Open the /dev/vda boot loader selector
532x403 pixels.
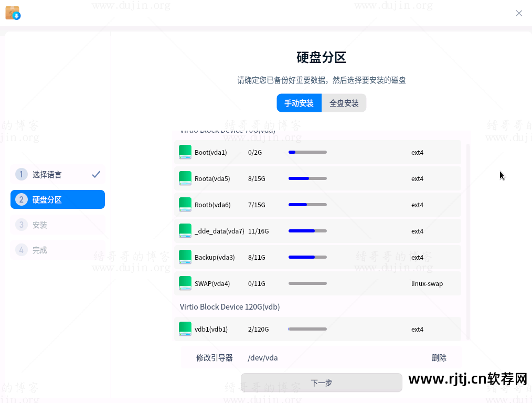[262, 357]
